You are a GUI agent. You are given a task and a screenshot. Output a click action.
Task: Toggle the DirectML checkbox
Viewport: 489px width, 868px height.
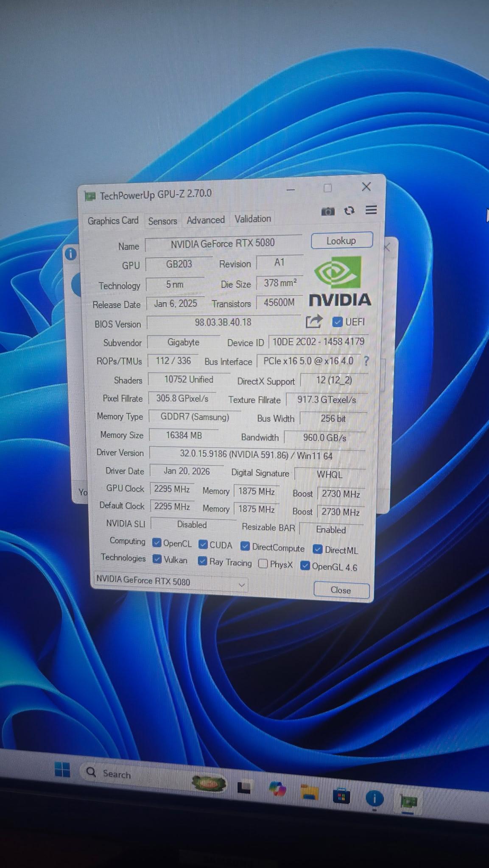[317, 549]
